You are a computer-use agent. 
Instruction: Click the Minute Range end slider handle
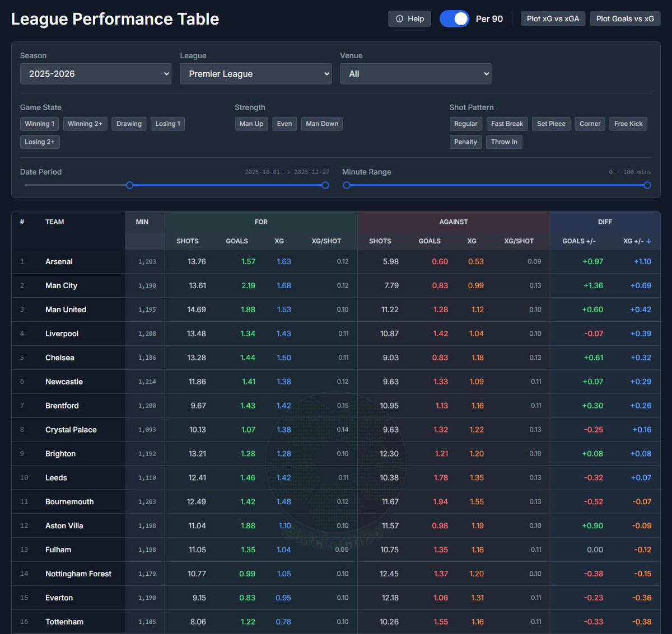click(x=647, y=185)
